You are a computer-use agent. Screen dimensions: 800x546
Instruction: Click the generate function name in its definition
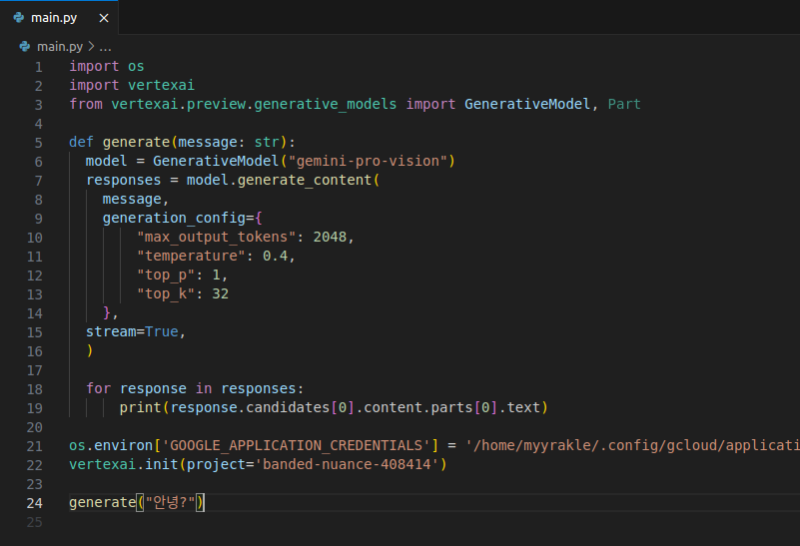[135, 142]
